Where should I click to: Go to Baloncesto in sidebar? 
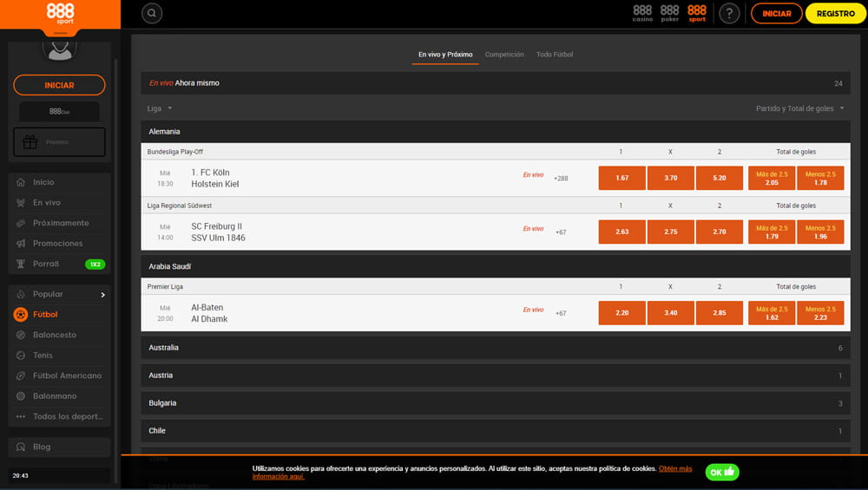[54, 335]
